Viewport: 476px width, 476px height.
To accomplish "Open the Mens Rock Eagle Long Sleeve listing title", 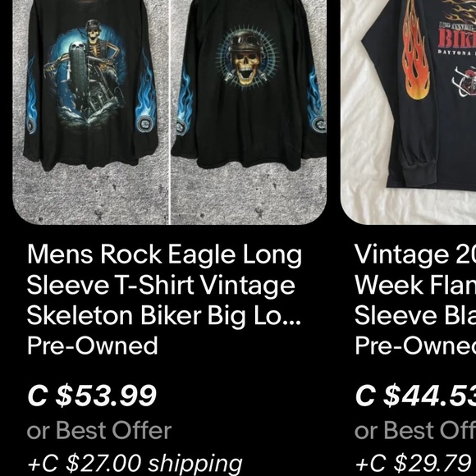I will click(164, 286).
